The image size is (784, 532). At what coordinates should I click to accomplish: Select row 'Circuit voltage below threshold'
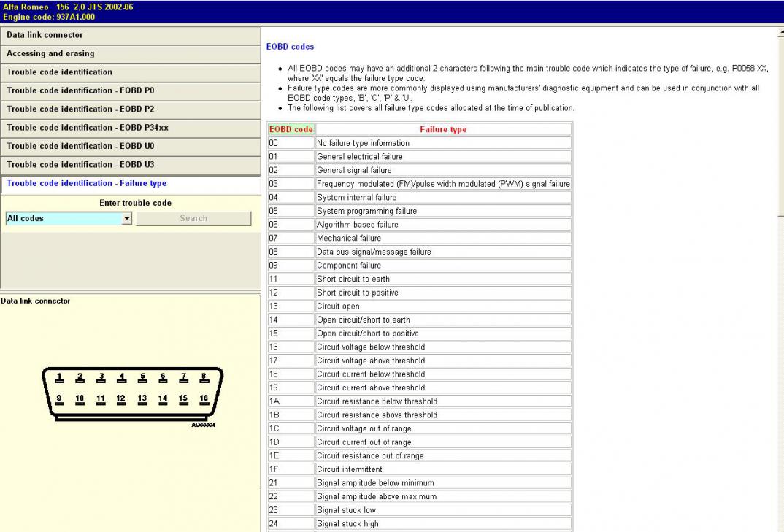pos(420,347)
